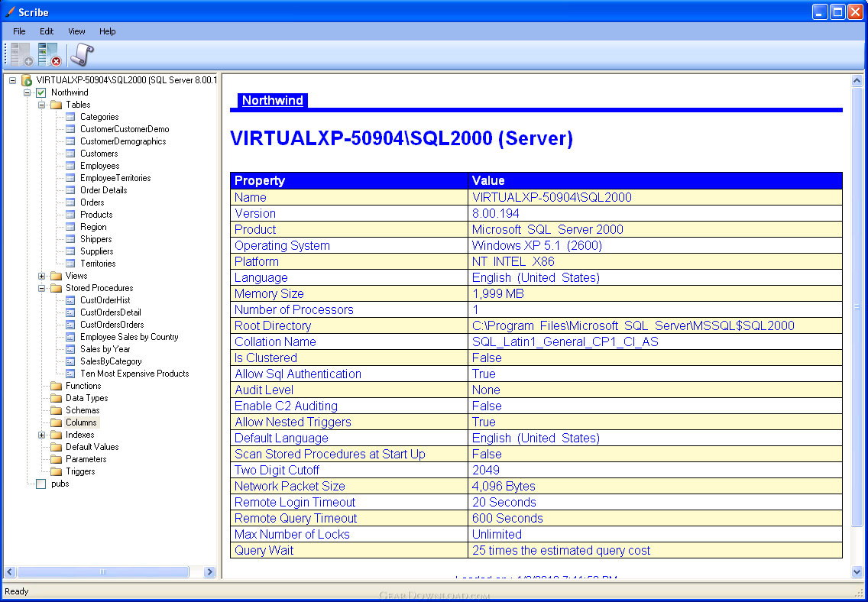Select the server icon at the tree root
Viewport: 868px width, 602px height.
coord(27,80)
